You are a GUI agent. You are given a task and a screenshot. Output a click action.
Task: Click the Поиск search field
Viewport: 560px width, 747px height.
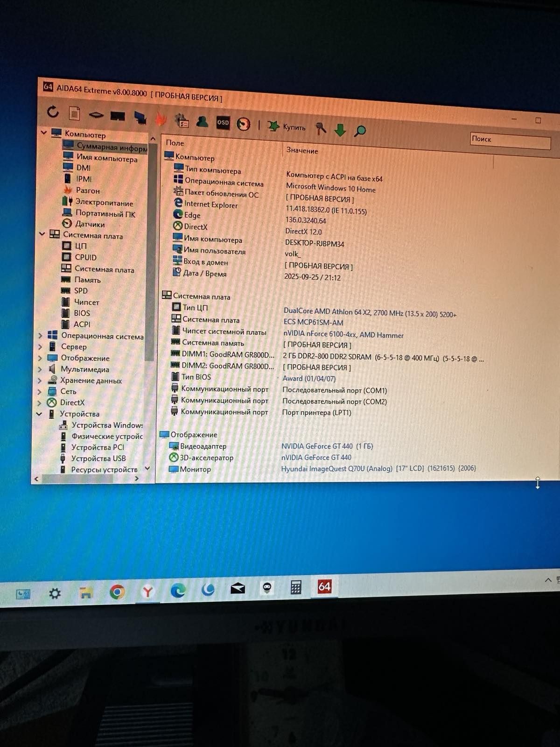(x=510, y=141)
